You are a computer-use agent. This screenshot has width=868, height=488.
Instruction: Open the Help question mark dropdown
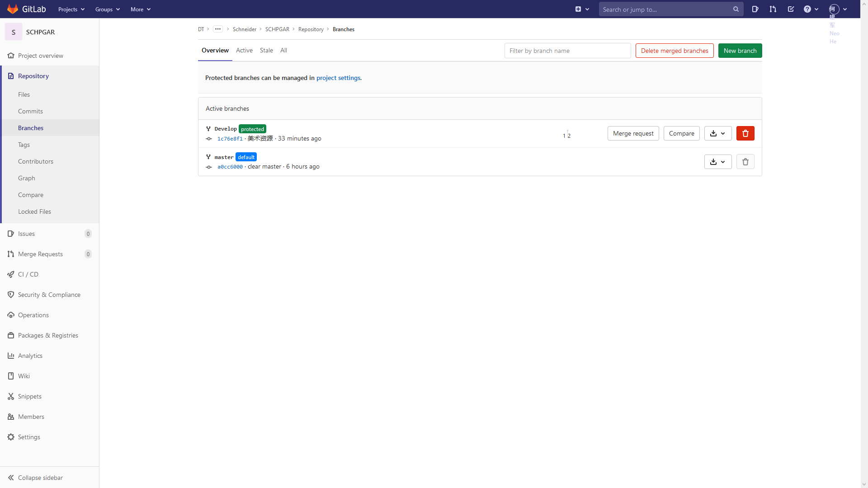pyautogui.click(x=811, y=9)
